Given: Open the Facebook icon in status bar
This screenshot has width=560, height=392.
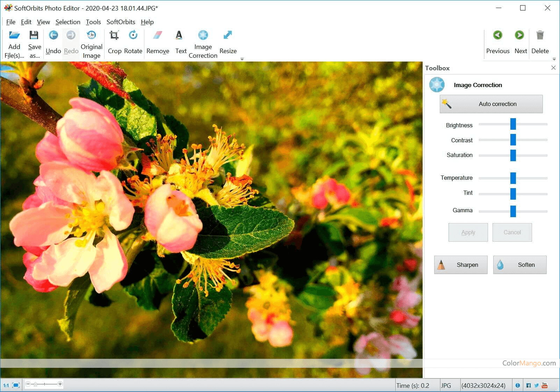Looking at the screenshot, I should [x=529, y=385].
